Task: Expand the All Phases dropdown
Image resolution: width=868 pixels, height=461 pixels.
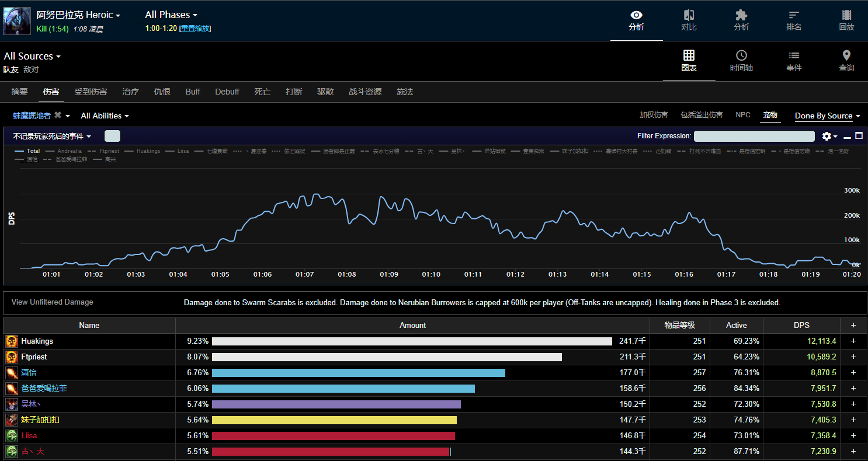Action: (x=171, y=15)
